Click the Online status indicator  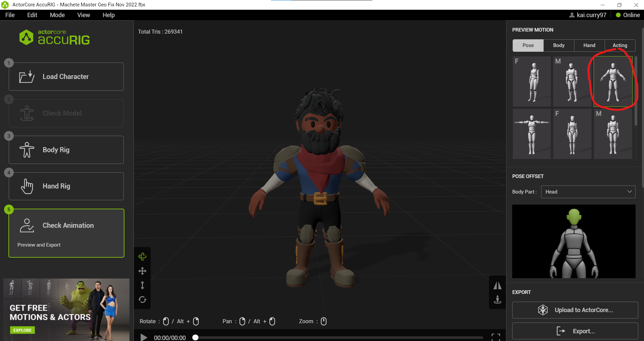click(x=628, y=15)
